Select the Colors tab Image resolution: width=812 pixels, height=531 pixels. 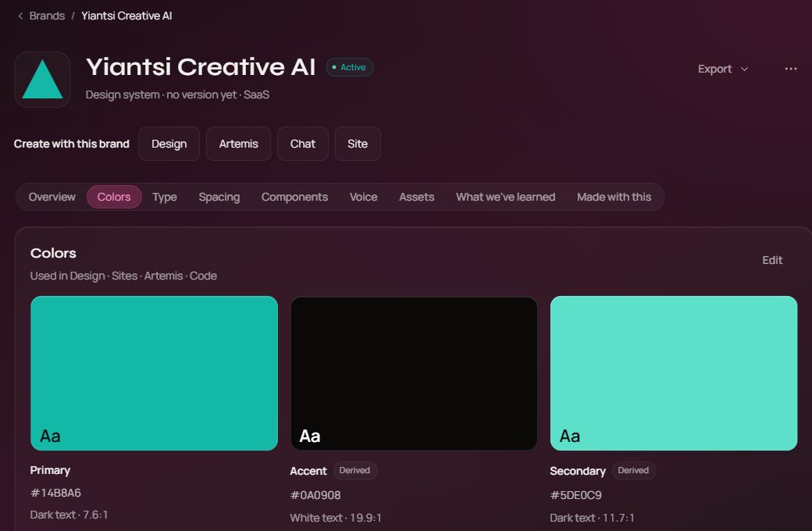(x=114, y=197)
